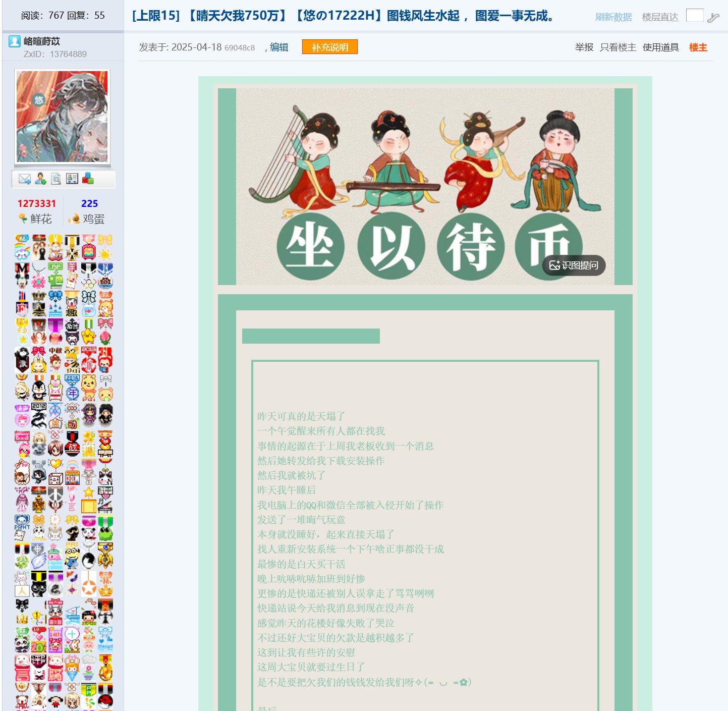The image size is (728, 711).
Task: Click the 举报 report link
Action: point(584,47)
